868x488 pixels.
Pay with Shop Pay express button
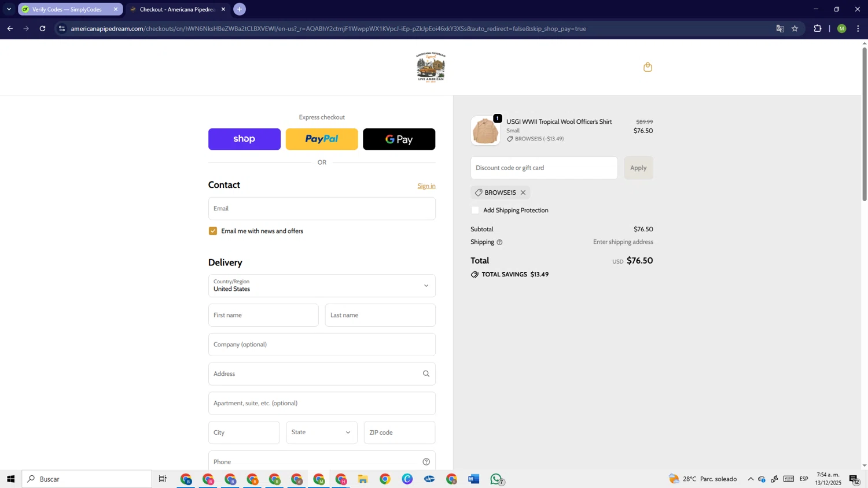244,139
